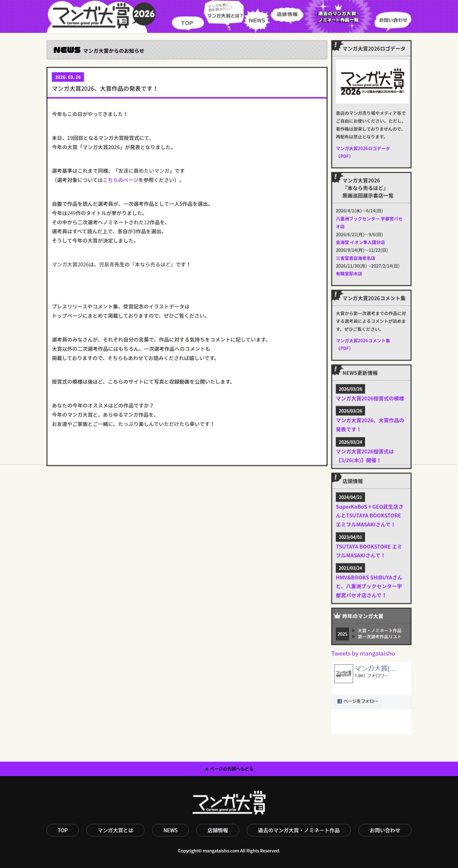Click お問い合わせ bubble in header
This screenshot has height=868, width=458.
[x=393, y=20]
